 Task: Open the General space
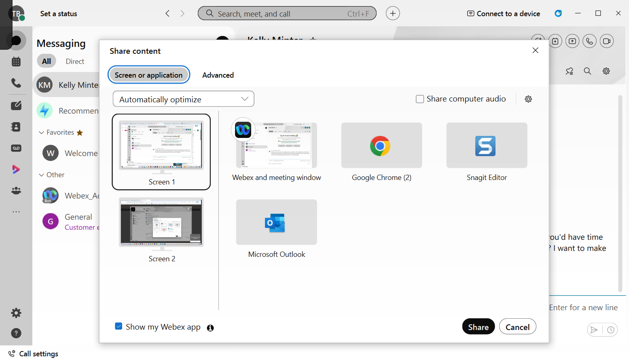pos(70,222)
